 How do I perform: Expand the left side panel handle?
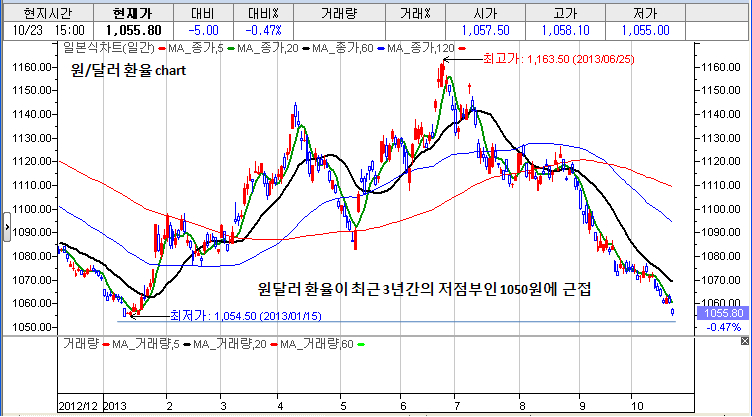[x=4, y=230]
